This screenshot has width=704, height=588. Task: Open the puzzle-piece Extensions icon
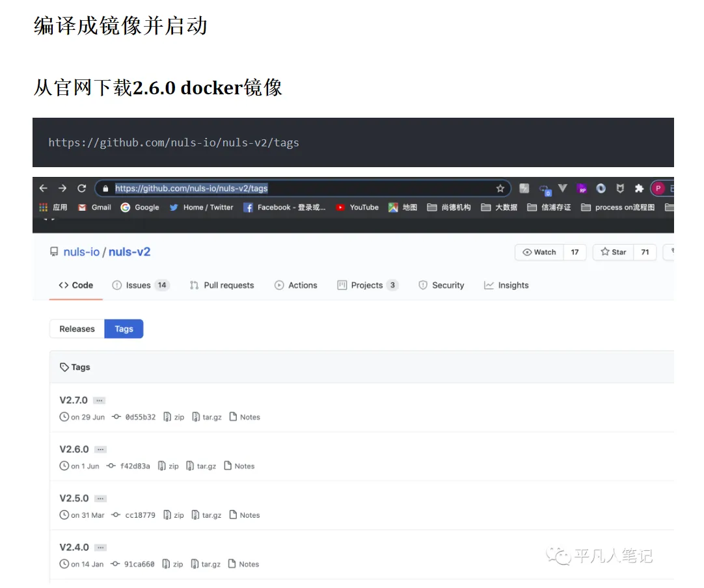(640, 189)
